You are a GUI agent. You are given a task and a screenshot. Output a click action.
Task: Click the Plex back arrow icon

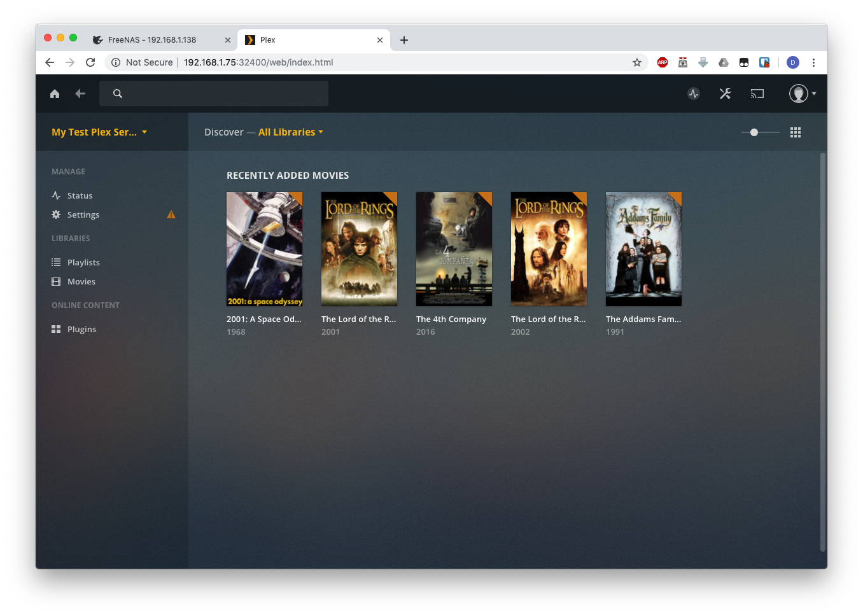click(x=80, y=94)
